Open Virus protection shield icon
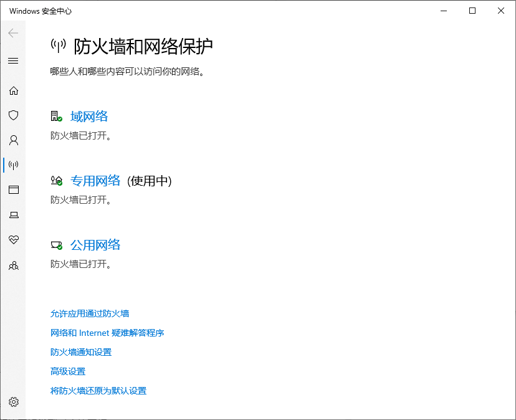516x420 pixels. [x=12, y=115]
